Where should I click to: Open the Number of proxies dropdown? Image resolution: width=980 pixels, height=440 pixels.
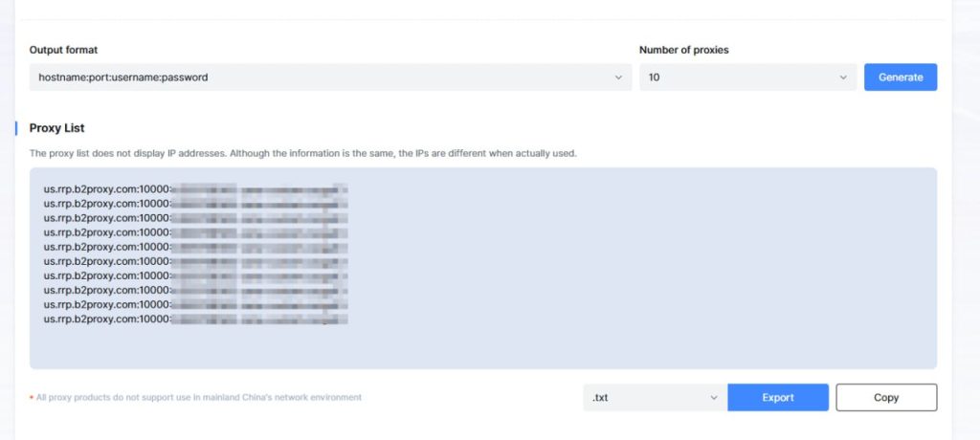(x=747, y=77)
